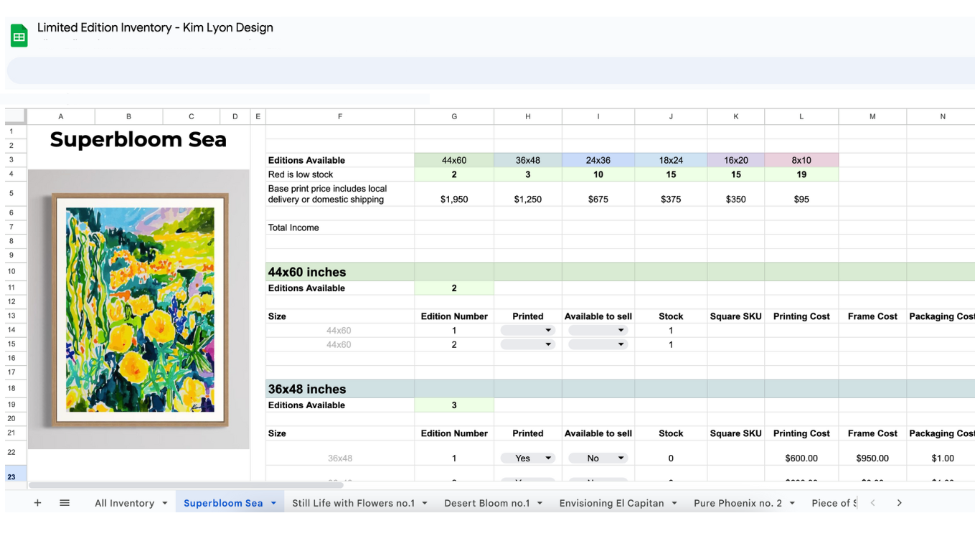The height and width of the screenshot is (551, 980).
Task: Click the 24x36 blue header cell
Action: click(598, 160)
